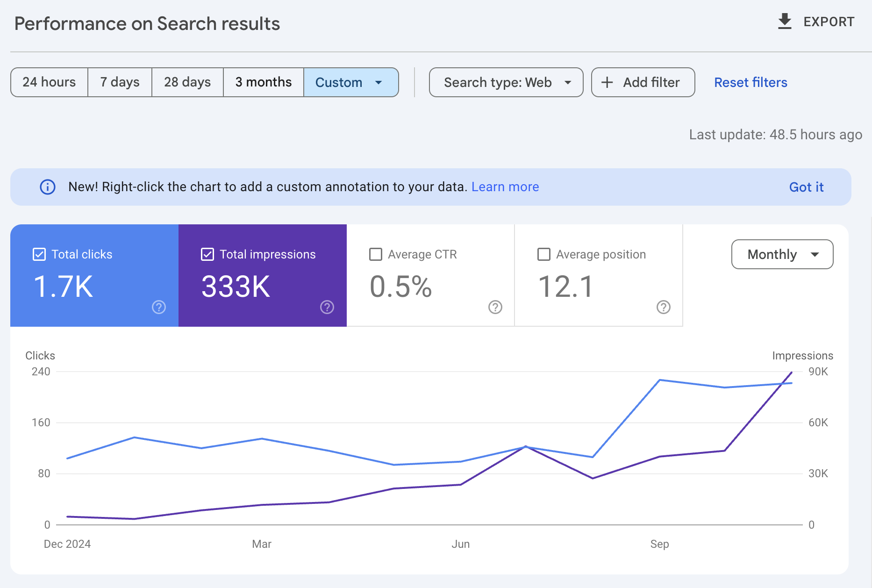Click the plus icon in Add filter
Viewport: 872px width, 588px height.
tap(607, 83)
